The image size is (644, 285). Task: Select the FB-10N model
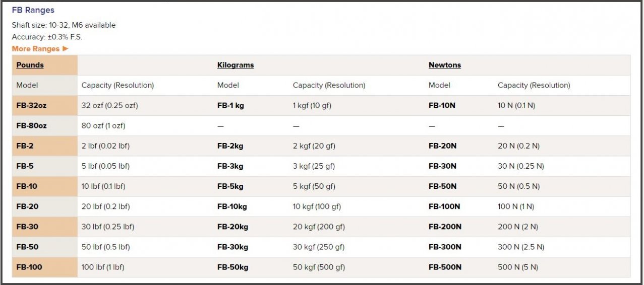tap(442, 106)
